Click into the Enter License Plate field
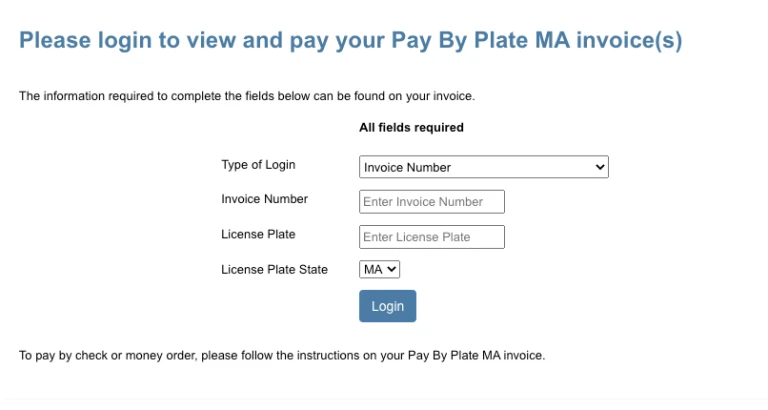The height and width of the screenshot is (410, 768). pos(431,237)
